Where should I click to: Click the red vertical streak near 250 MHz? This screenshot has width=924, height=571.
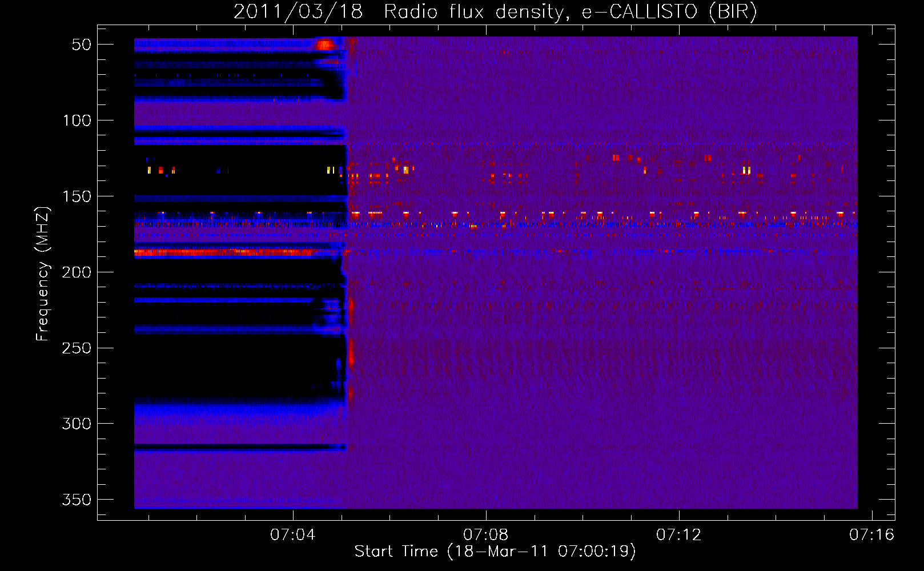351,351
